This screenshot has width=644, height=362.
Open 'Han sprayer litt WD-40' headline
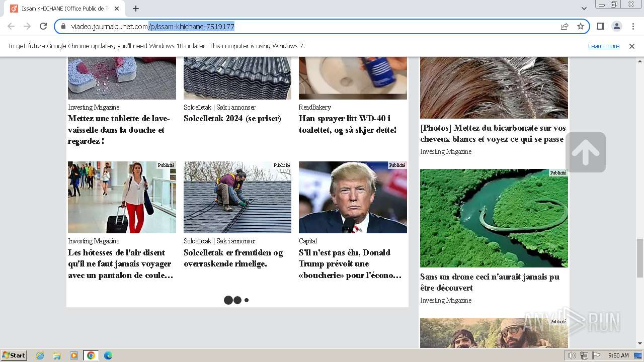[x=348, y=124]
